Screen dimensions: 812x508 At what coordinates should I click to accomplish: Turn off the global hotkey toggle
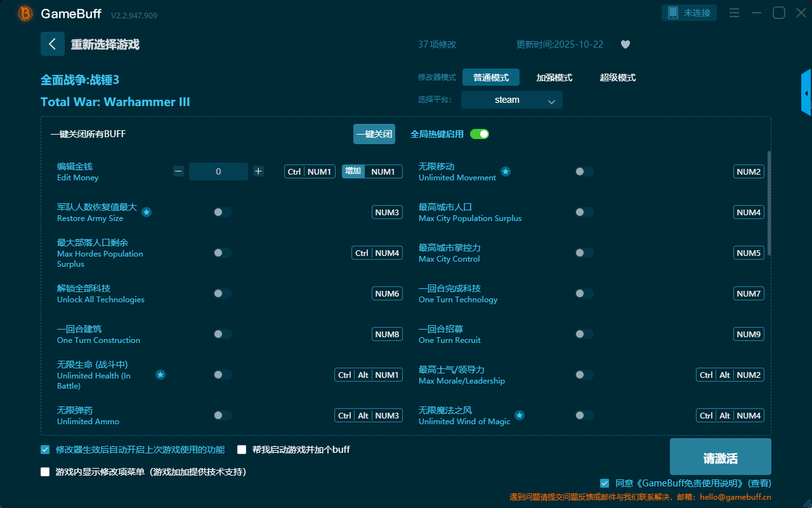point(480,134)
